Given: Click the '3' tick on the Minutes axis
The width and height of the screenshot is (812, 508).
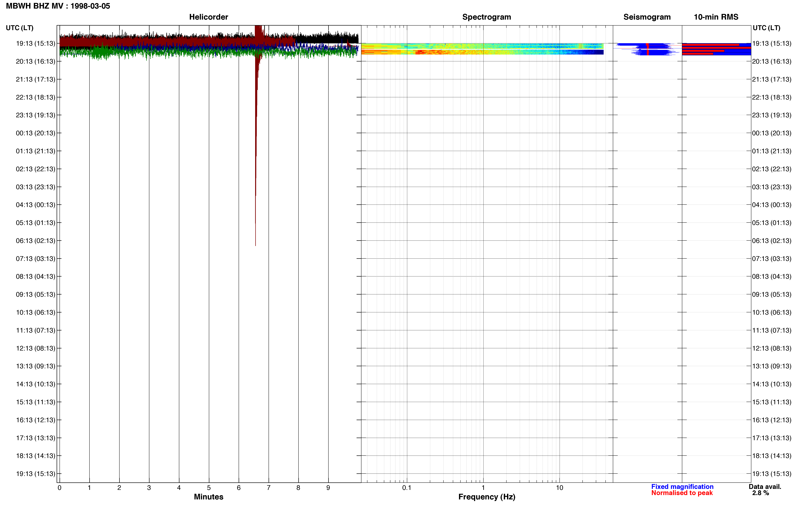Looking at the screenshot, I should point(149,488).
